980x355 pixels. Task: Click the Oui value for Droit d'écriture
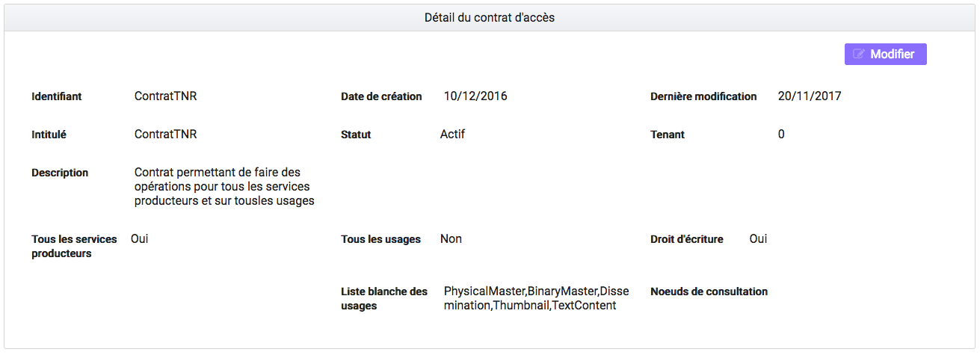[x=759, y=239]
